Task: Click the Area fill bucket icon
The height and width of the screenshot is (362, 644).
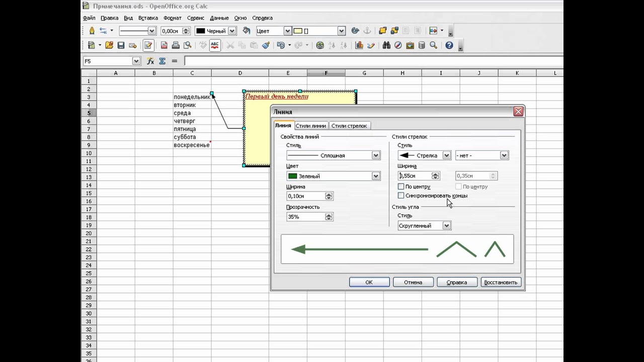Action: (x=246, y=31)
